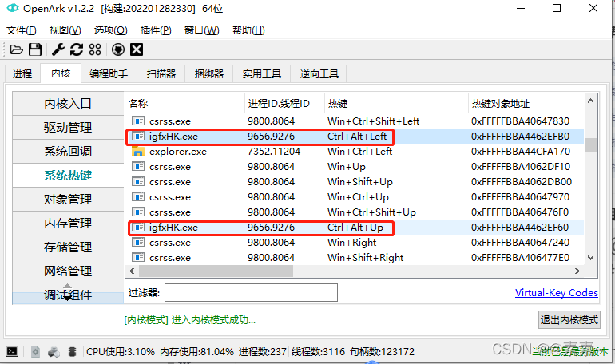The height and width of the screenshot is (364, 615).
Task: Select the csrss.exe Win+Right row
Action: 355,243
